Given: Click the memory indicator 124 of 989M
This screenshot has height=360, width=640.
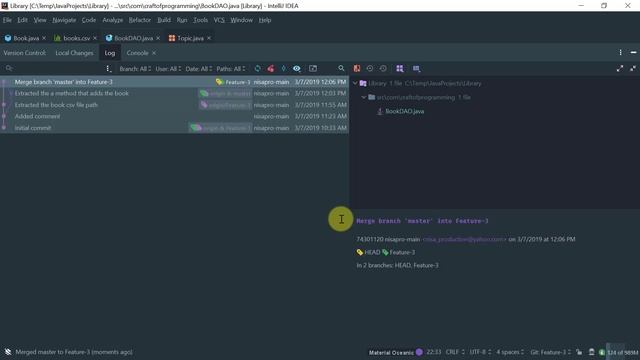Looking at the screenshot, I should [622, 352].
